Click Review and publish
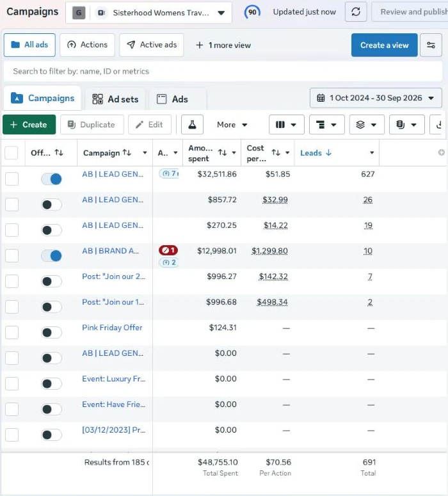448x496 pixels. pos(410,12)
